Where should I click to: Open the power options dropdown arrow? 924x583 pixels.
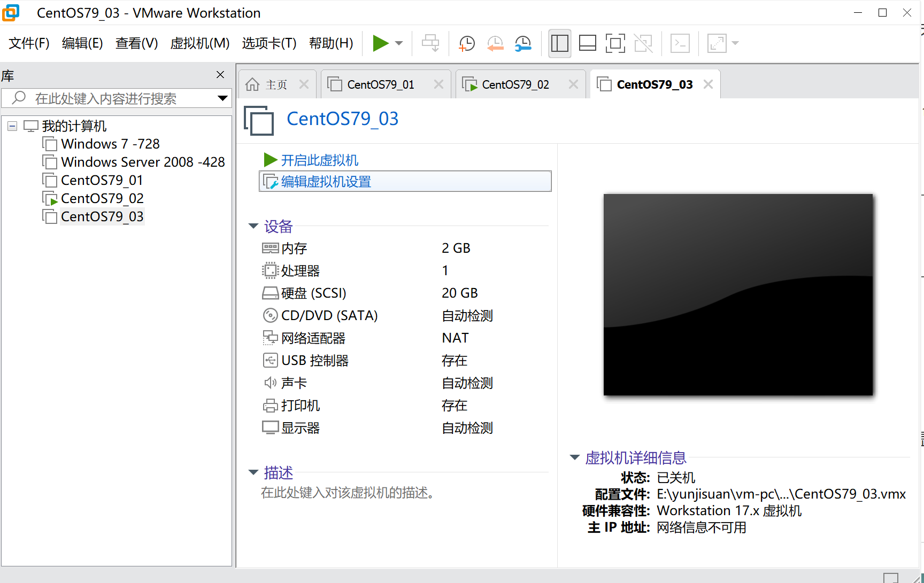(x=399, y=43)
